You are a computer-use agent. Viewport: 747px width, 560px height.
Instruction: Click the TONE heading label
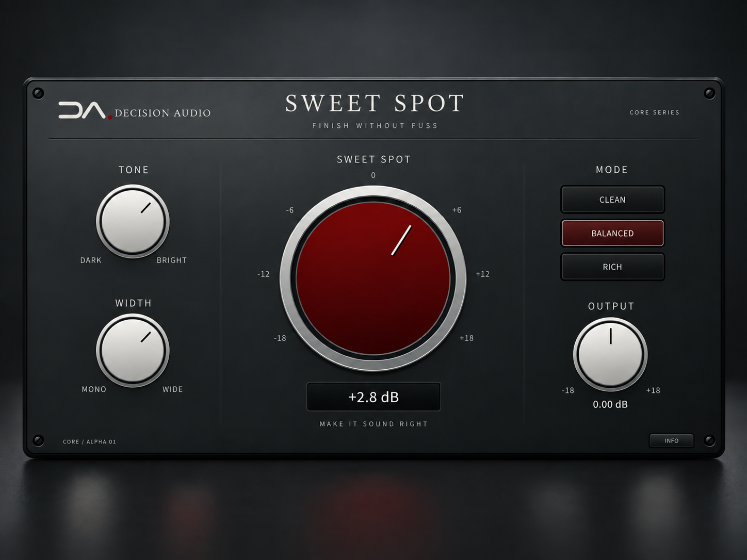134,170
